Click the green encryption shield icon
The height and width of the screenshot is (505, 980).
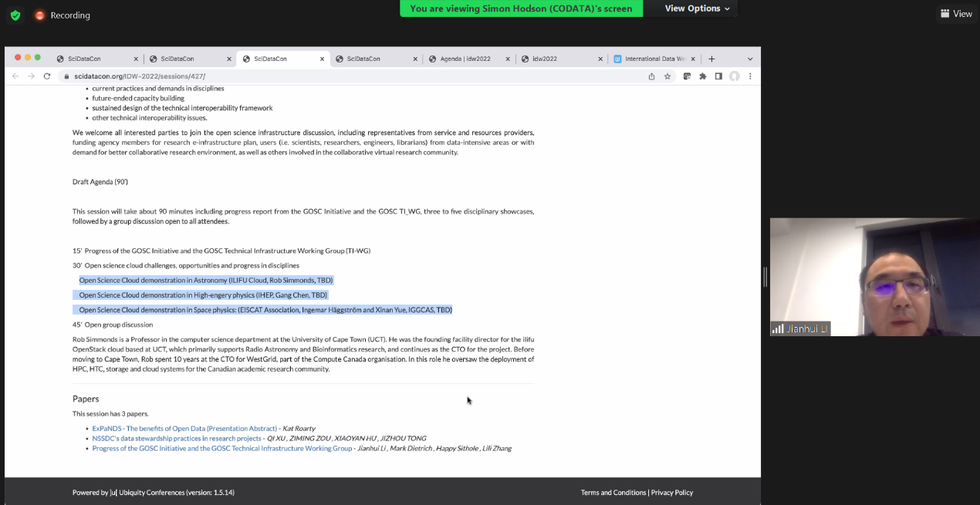click(15, 15)
